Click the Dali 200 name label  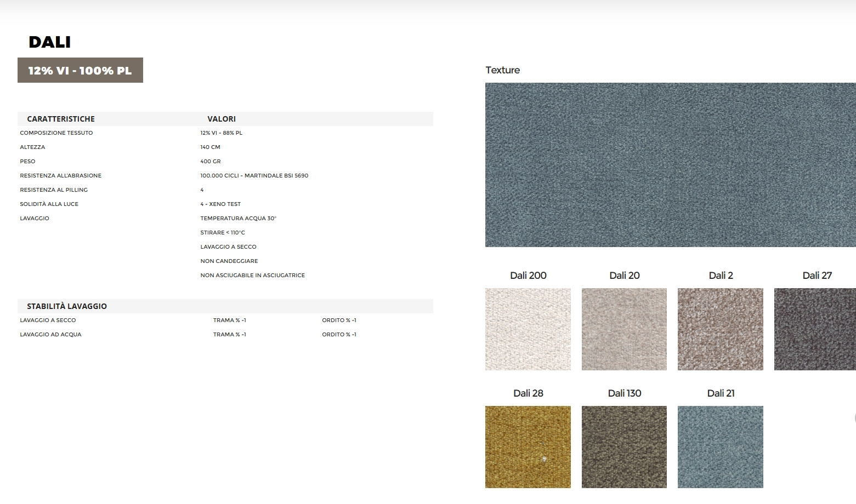click(x=528, y=276)
